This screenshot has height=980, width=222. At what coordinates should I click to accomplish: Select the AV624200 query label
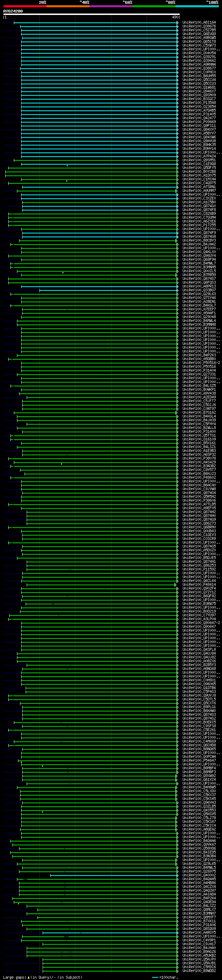[13, 11]
